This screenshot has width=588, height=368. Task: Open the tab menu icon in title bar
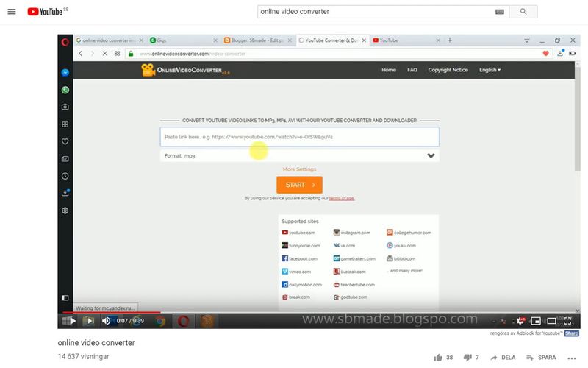tap(527, 40)
